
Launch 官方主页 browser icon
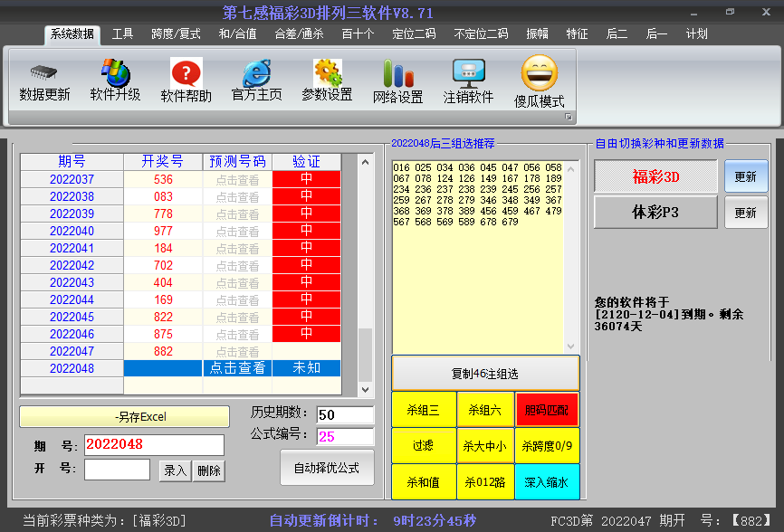[256, 73]
